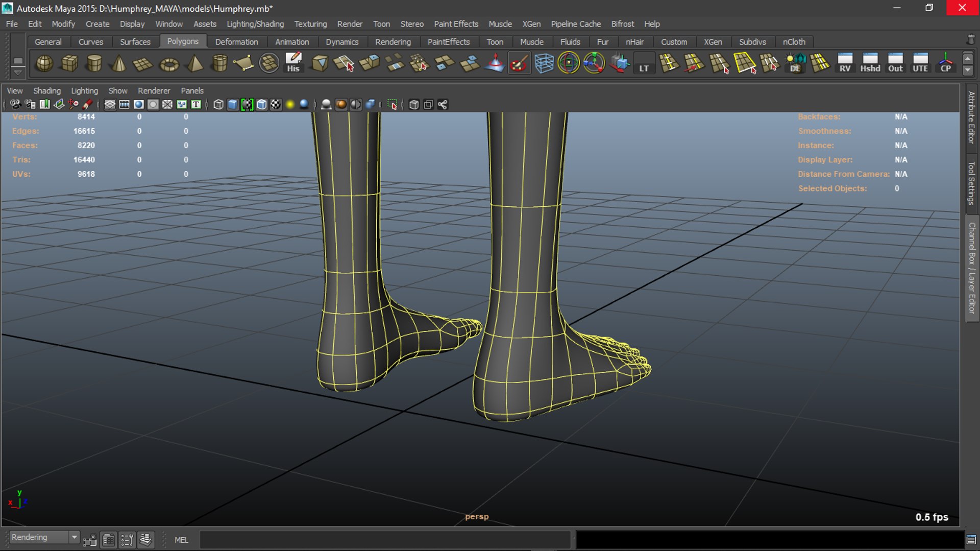Viewport: 980px width, 551px height.
Task: Click the His delete history shelf button
Action: (293, 63)
